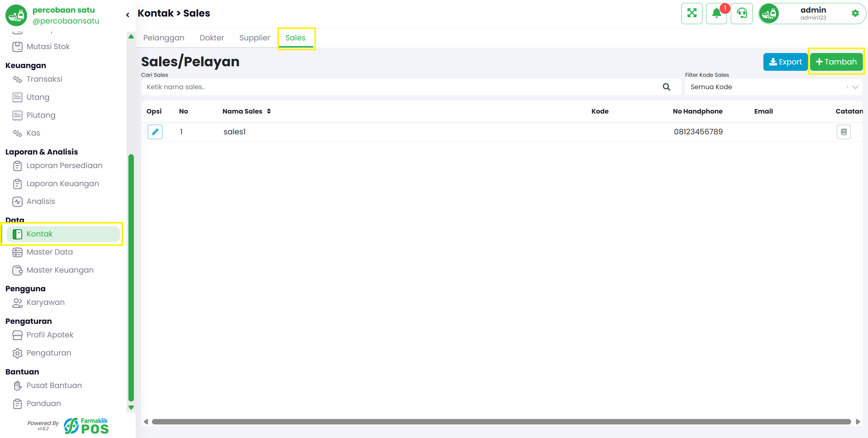Click the pencil edit icon for sales1
This screenshot has height=438, width=868.
[x=155, y=132]
